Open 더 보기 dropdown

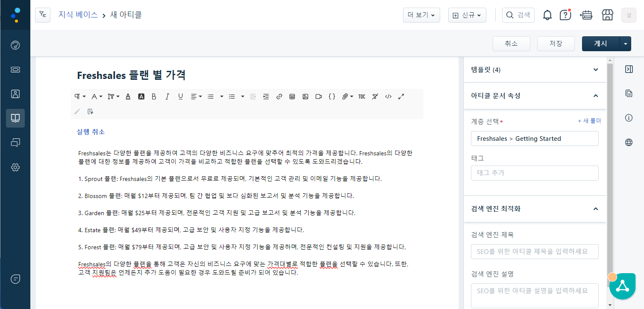[x=421, y=15]
